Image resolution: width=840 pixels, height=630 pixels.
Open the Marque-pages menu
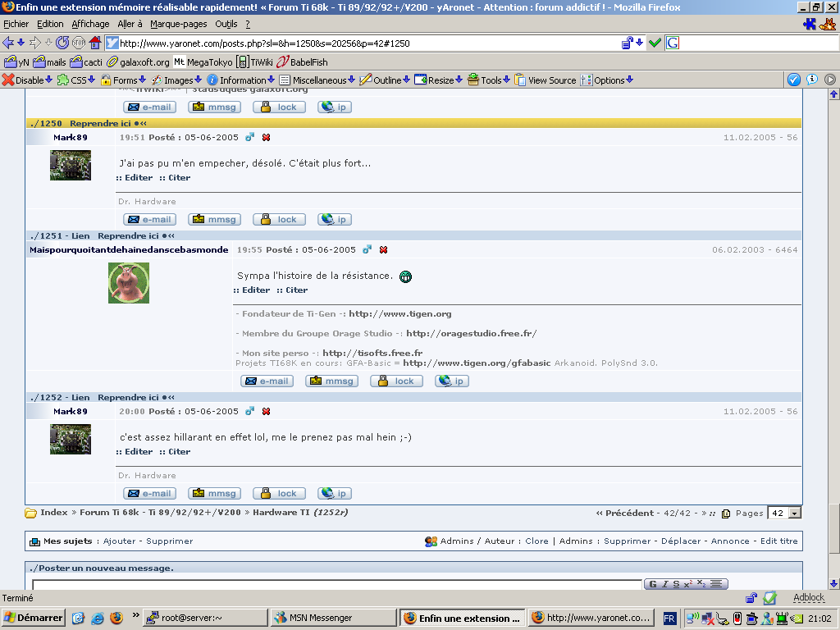click(178, 24)
